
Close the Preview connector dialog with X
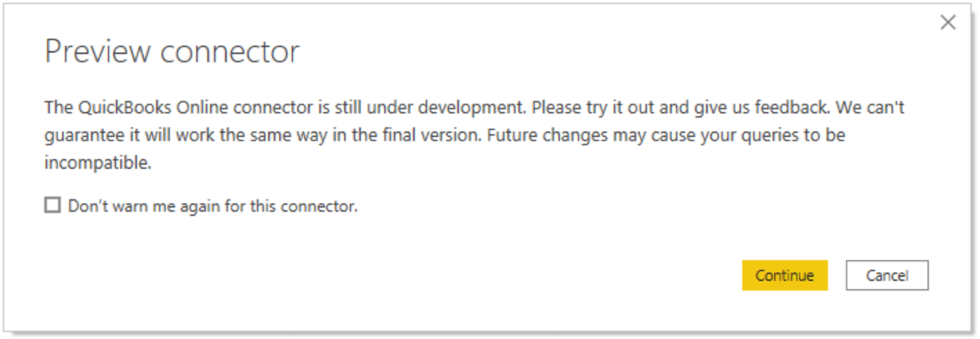coord(948,23)
